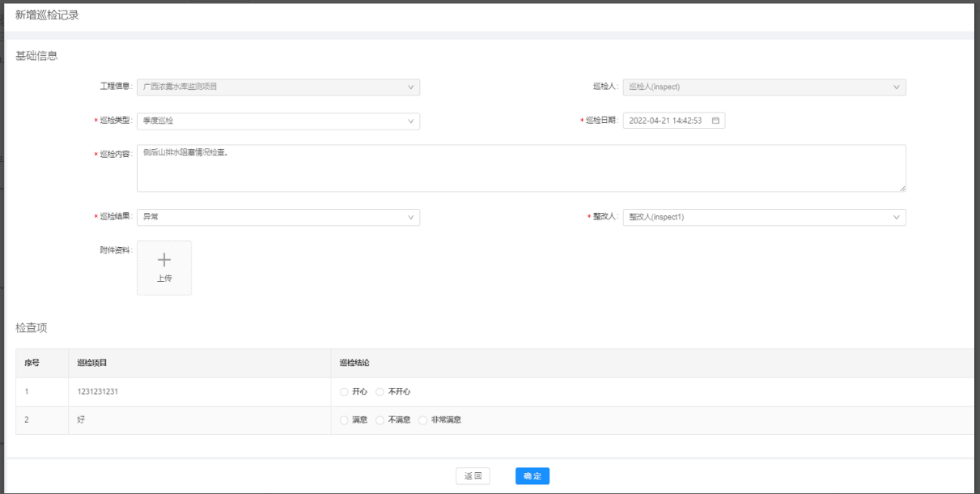Screen dimensions: 980x494
Task: Click the 巡检项目 column header
Action: coord(92,363)
